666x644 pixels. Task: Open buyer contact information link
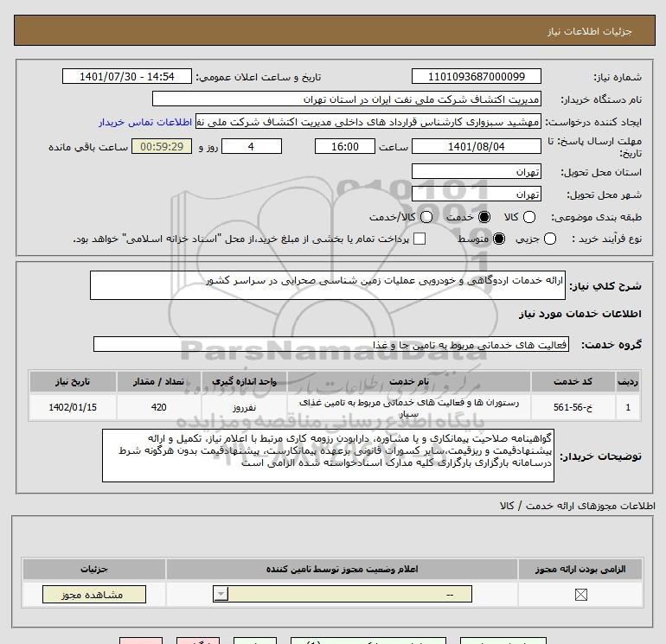(x=145, y=122)
